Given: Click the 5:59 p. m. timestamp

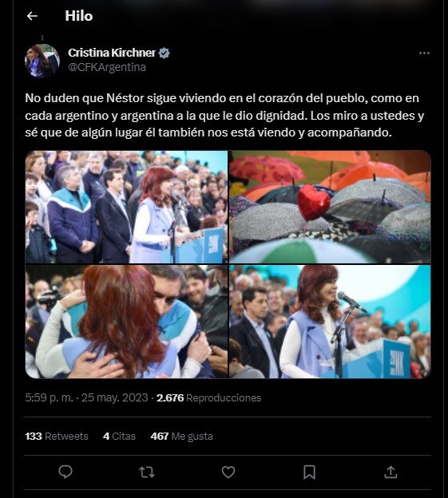Looking at the screenshot, I should pyautogui.click(x=49, y=397).
